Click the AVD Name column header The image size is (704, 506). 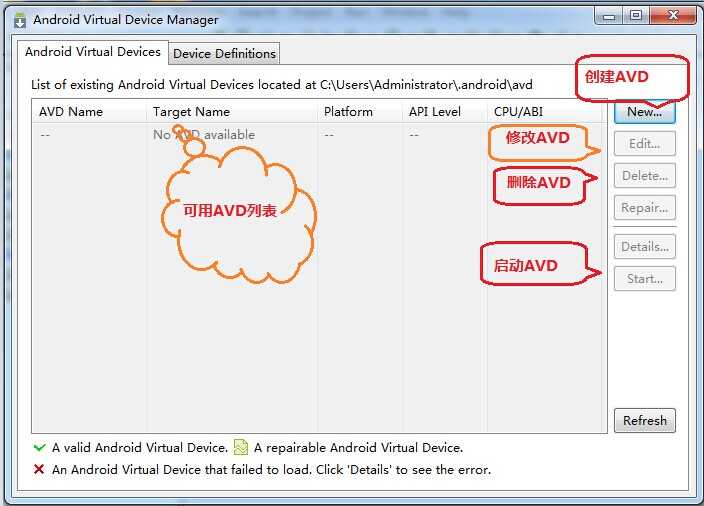point(89,111)
